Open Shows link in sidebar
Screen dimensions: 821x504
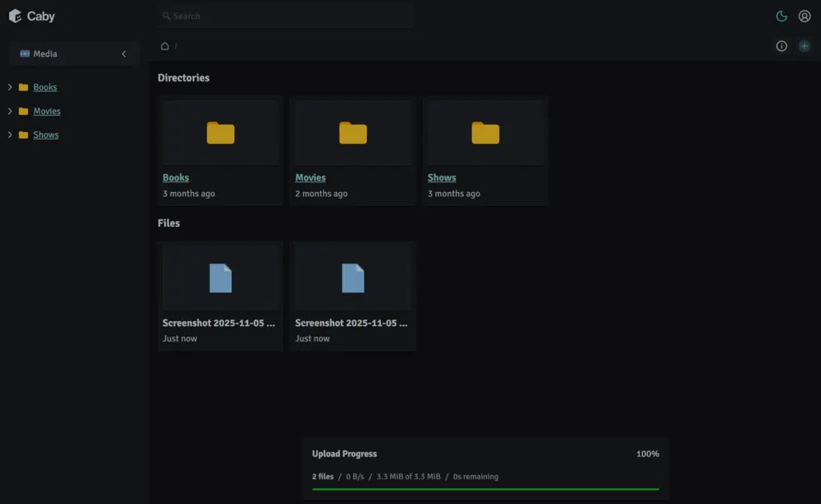pos(45,135)
